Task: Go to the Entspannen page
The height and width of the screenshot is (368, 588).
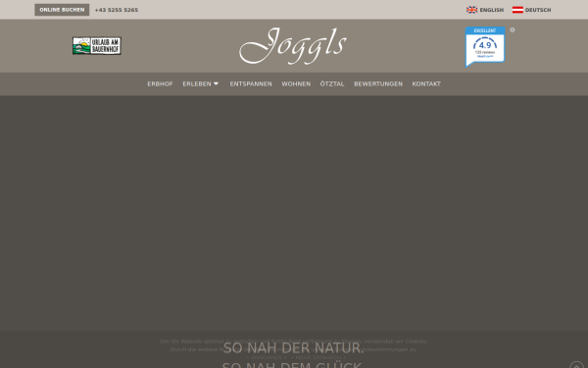Action: [251, 84]
